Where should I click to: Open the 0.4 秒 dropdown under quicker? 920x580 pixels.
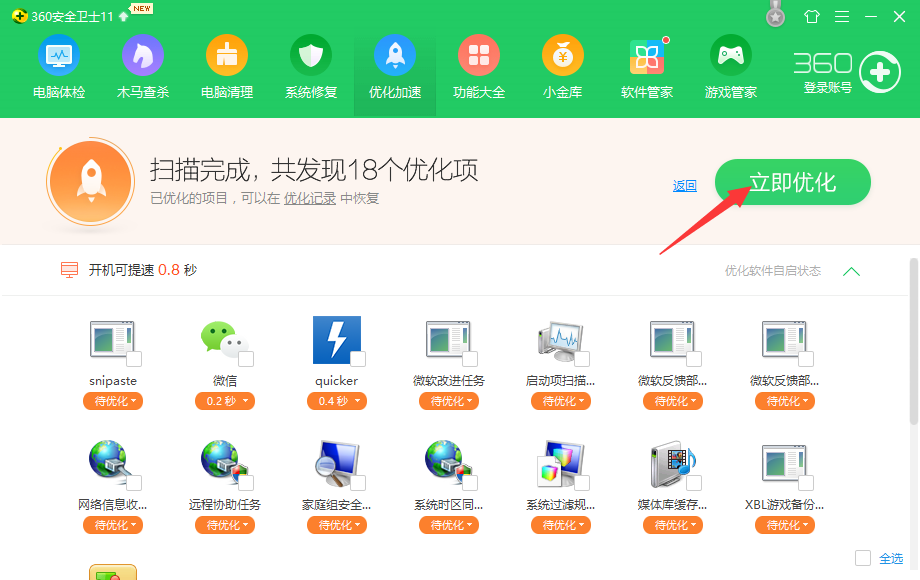(337, 401)
